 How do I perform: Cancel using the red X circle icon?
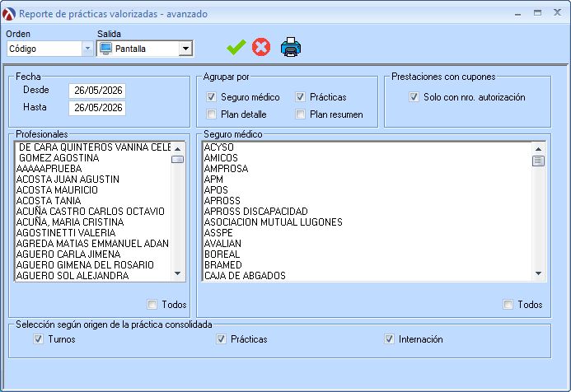tap(261, 47)
